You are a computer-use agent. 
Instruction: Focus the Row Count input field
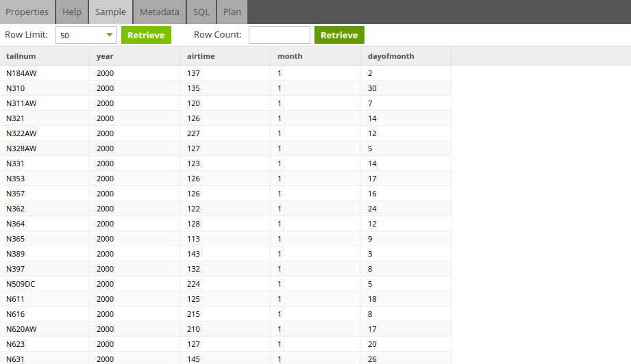click(280, 35)
